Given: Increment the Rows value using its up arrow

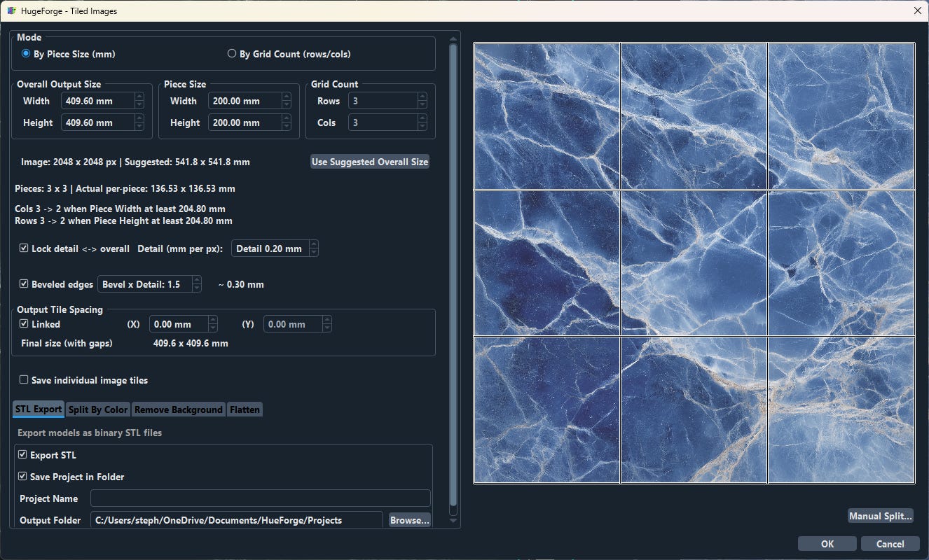Looking at the screenshot, I should [x=422, y=97].
